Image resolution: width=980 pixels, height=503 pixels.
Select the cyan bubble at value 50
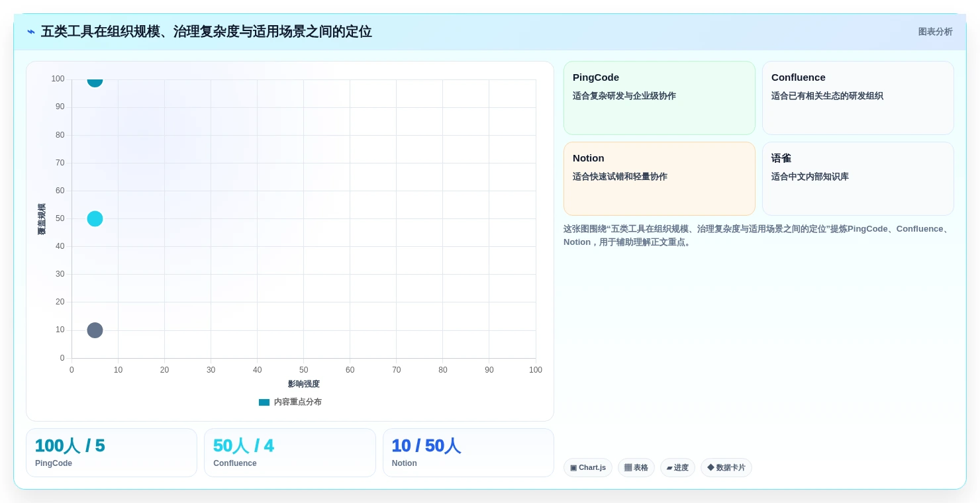pyautogui.click(x=95, y=218)
